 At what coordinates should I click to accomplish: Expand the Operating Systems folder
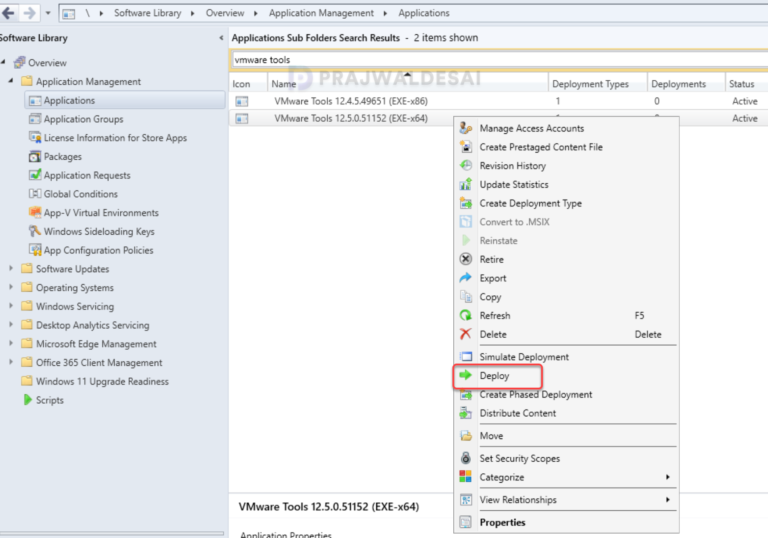(x=11, y=287)
